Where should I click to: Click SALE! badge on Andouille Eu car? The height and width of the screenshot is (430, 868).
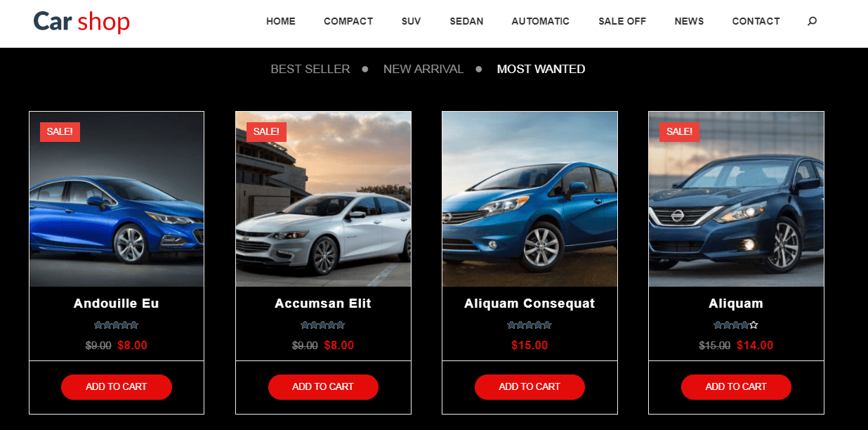[x=60, y=131]
